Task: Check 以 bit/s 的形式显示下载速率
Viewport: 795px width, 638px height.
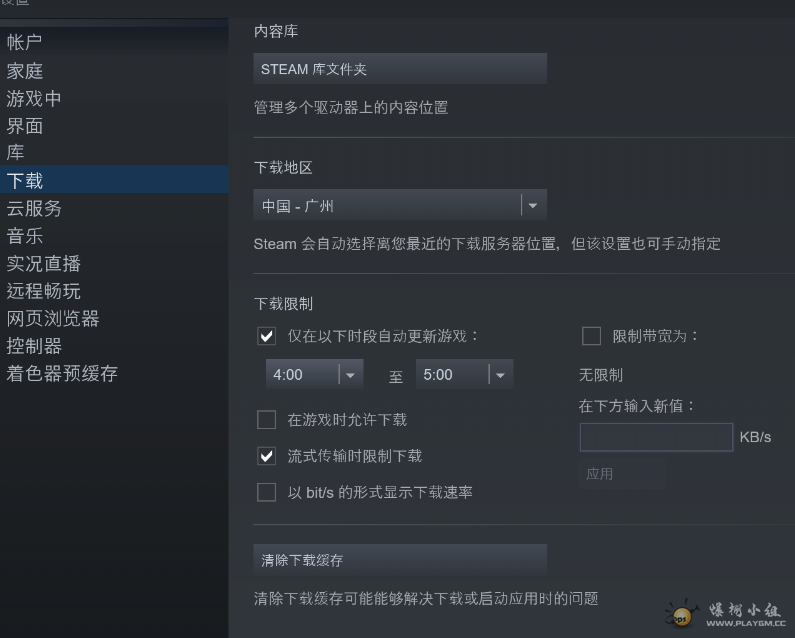Action: click(x=267, y=492)
